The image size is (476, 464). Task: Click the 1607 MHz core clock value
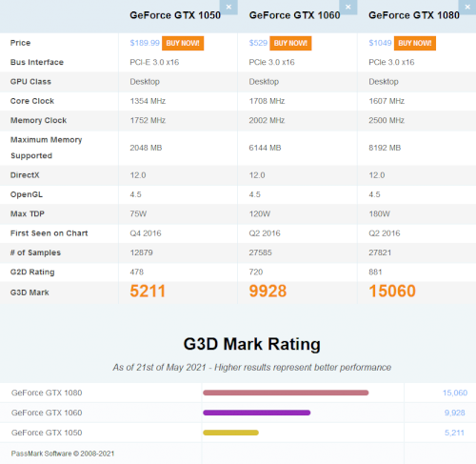pyautogui.click(x=387, y=101)
